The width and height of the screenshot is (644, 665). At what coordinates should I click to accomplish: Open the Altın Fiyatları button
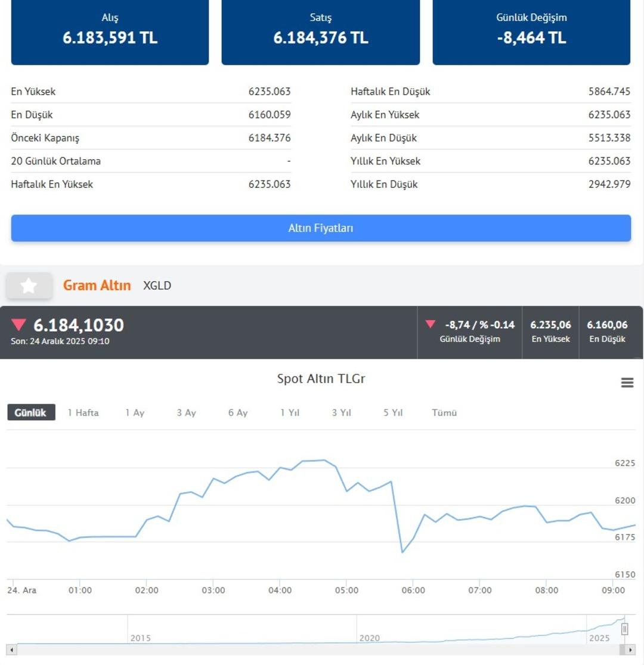coord(321,228)
